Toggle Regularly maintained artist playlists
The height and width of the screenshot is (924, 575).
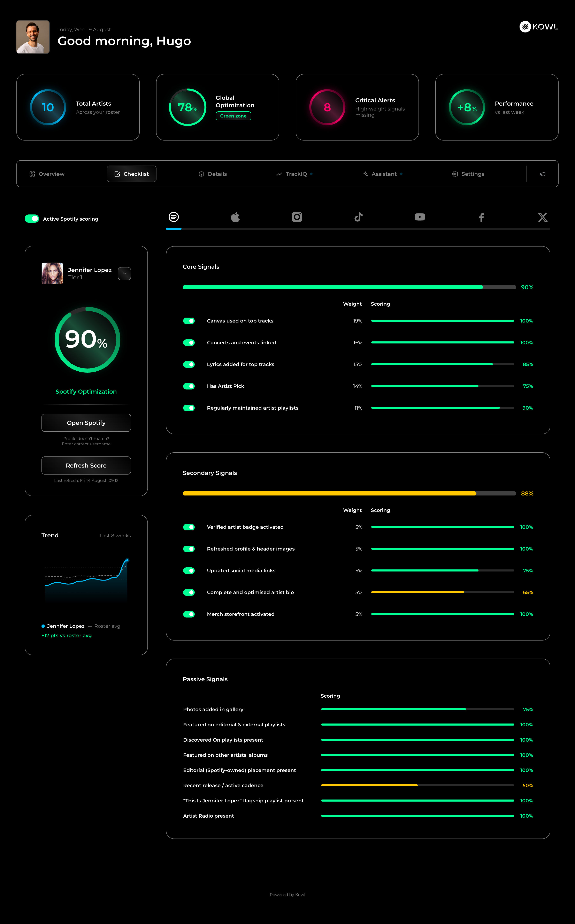tap(189, 408)
